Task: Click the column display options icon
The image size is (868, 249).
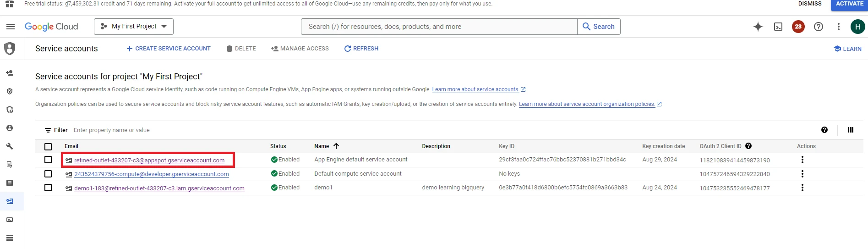Action: [x=851, y=130]
